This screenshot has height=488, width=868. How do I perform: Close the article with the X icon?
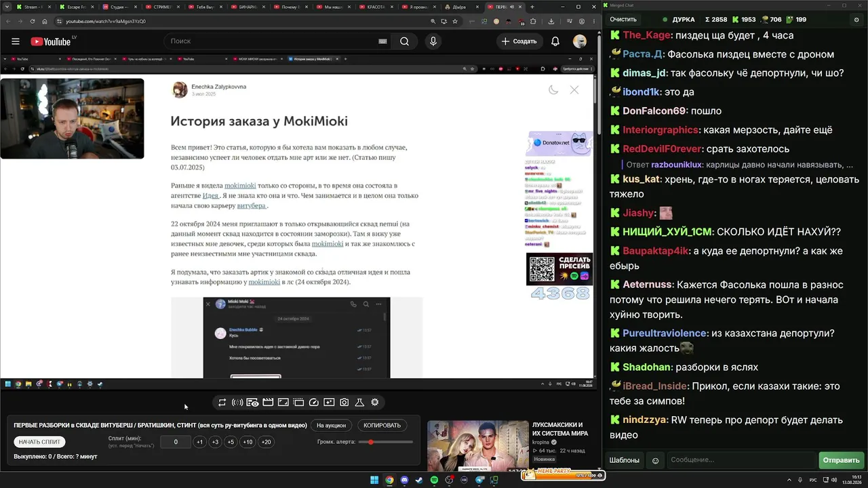[x=574, y=89]
